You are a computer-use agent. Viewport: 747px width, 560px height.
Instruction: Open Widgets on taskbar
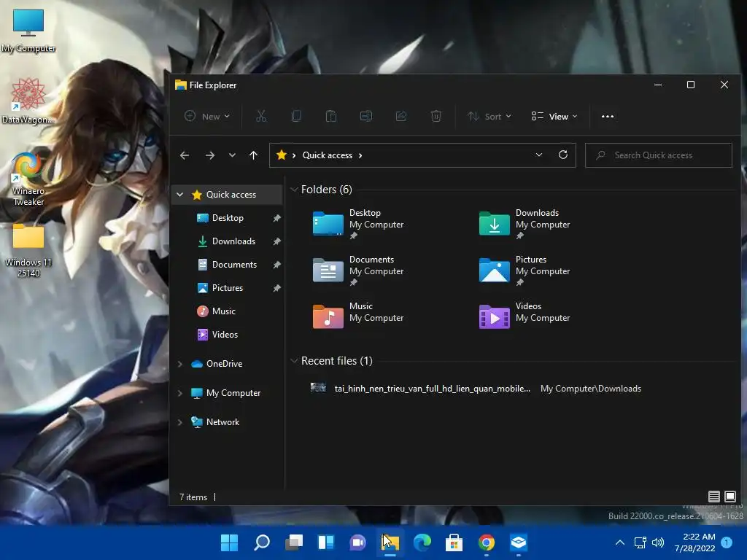(326, 542)
